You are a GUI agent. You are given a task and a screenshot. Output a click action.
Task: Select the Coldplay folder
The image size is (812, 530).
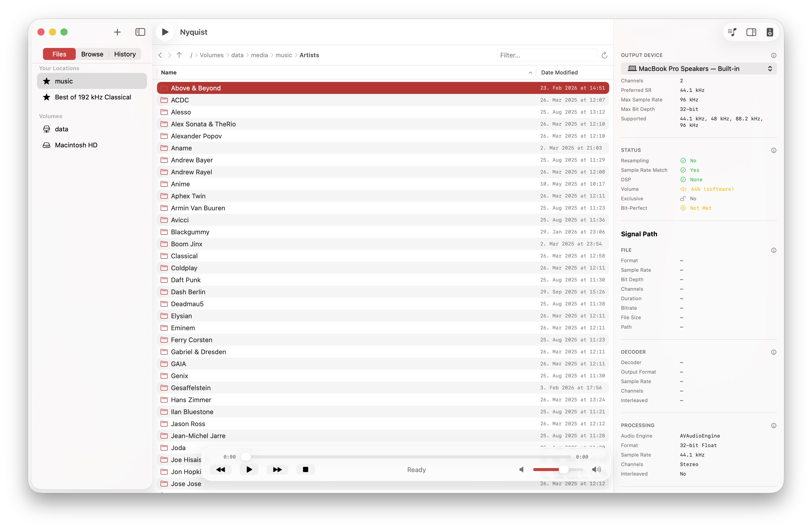(383, 268)
